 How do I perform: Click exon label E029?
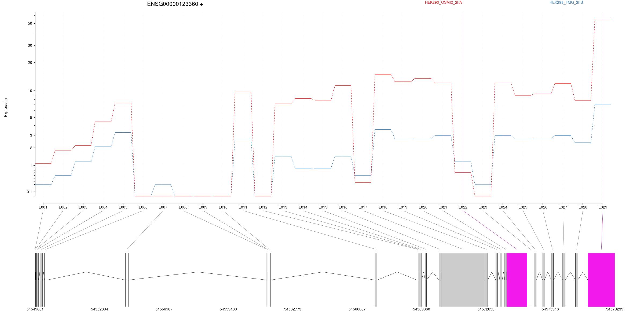coord(603,207)
